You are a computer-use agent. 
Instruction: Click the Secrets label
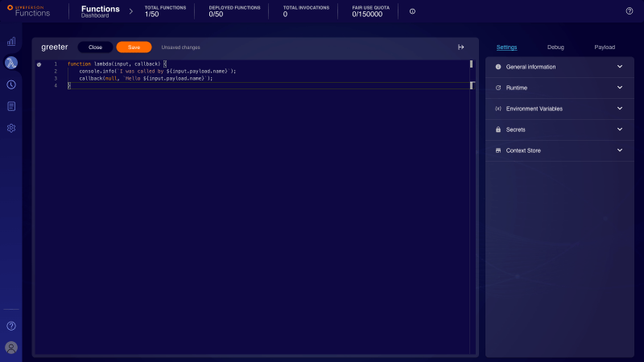(515, 130)
